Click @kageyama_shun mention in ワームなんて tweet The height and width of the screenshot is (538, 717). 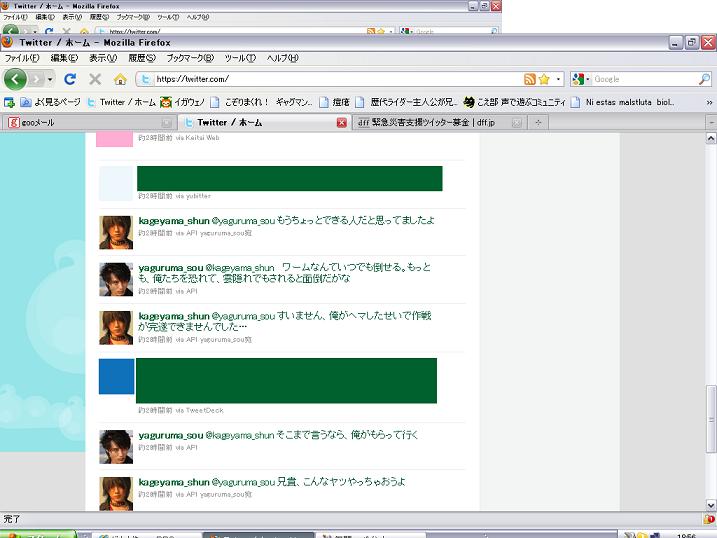[240, 268]
